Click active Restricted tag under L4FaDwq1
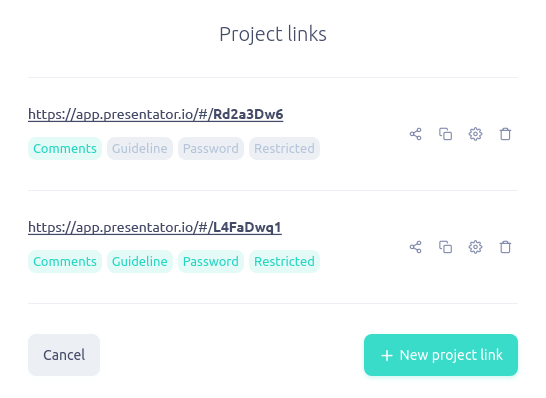 pyautogui.click(x=284, y=262)
